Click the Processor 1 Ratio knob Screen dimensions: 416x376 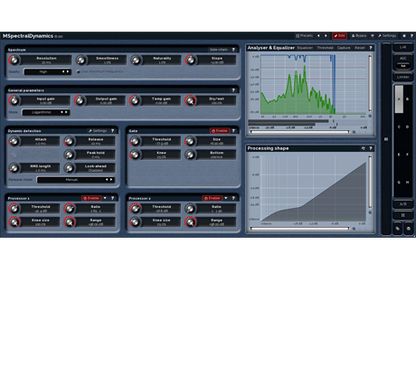click(x=69, y=209)
